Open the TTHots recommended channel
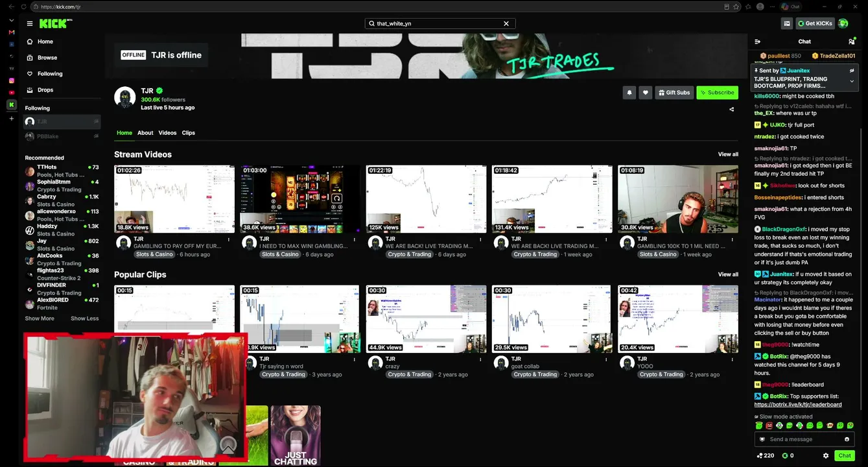Screen dimensions: 868x467 click(x=62, y=171)
